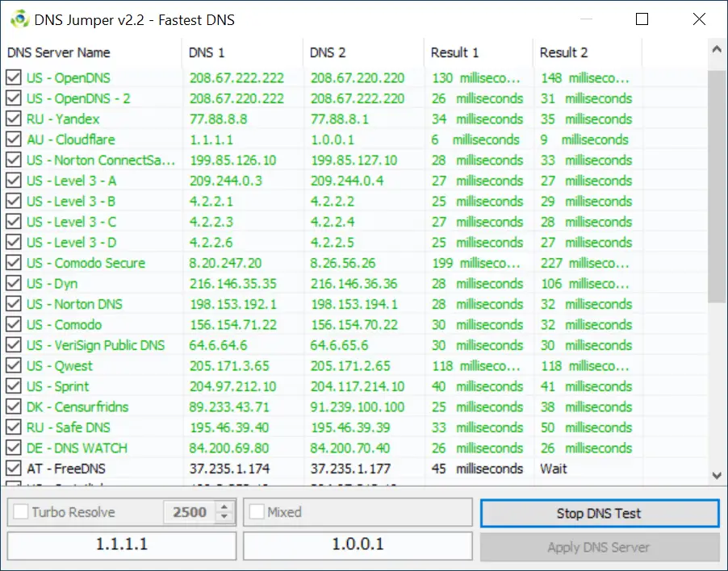This screenshot has width=728, height=571.
Task: Toggle the RU - Yandex checkbox
Action: tap(14, 119)
